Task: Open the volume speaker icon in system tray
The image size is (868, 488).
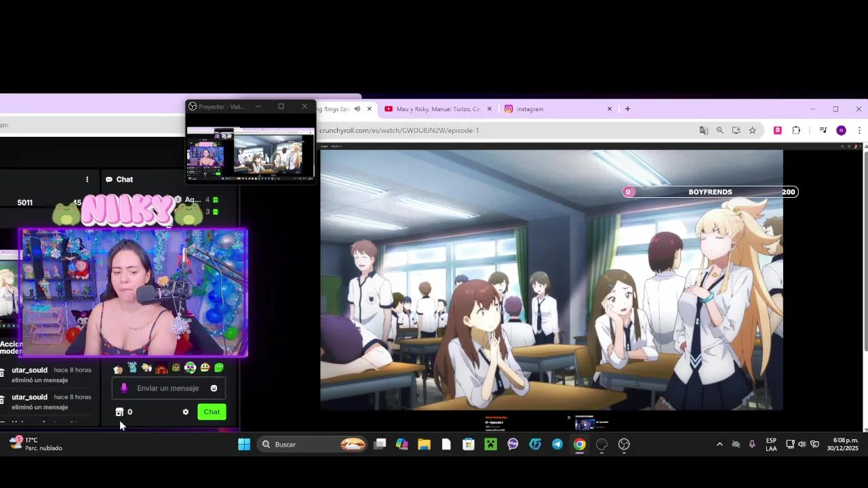Action: [x=802, y=445]
